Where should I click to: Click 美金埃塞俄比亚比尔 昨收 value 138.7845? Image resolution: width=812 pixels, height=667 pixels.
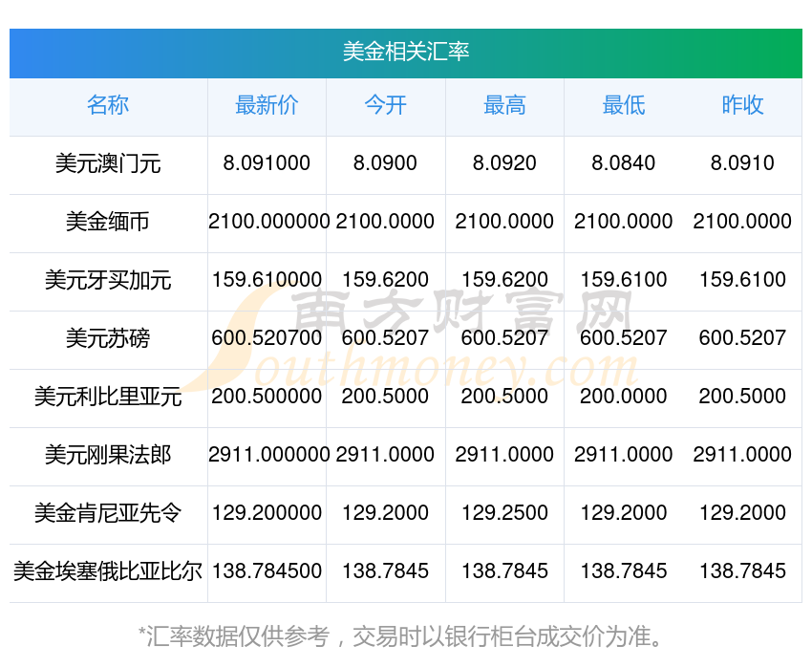[x=742, y=571]
